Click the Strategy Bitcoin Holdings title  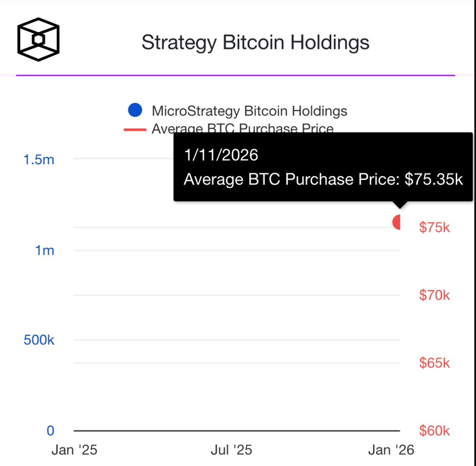(x=255, y=42)
